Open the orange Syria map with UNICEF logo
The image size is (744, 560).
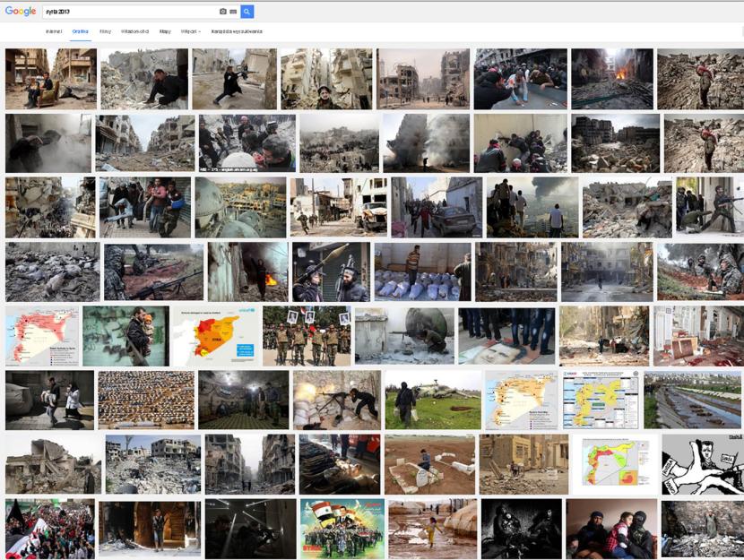point(215,336)
